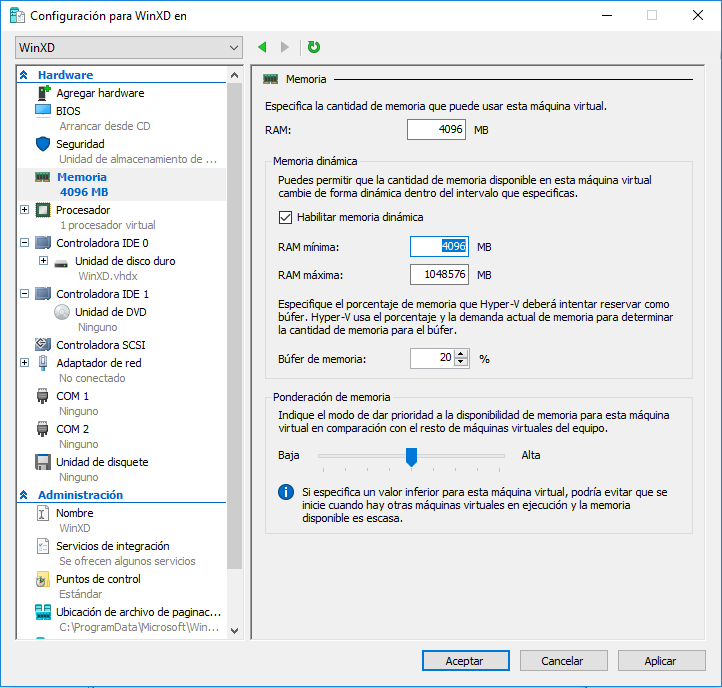Select Seguridad in the tree
722x688 pixels.
coord(80,144)
